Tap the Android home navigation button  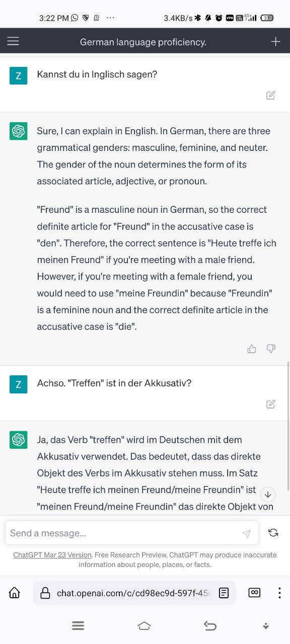coord(144,626)
